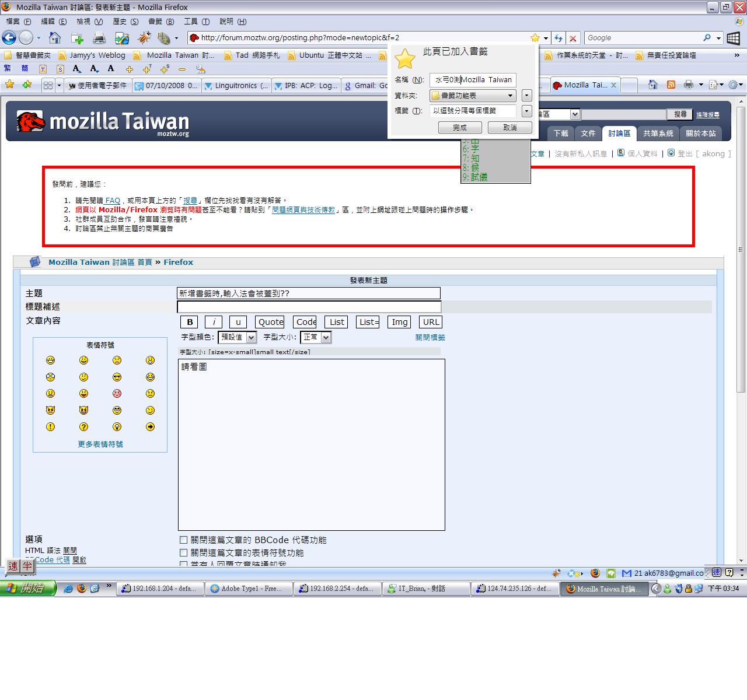The height and width of the screenshot is (700, 747).
Task: Click the Windows 開始 Start button
Action: coord(28,589)
